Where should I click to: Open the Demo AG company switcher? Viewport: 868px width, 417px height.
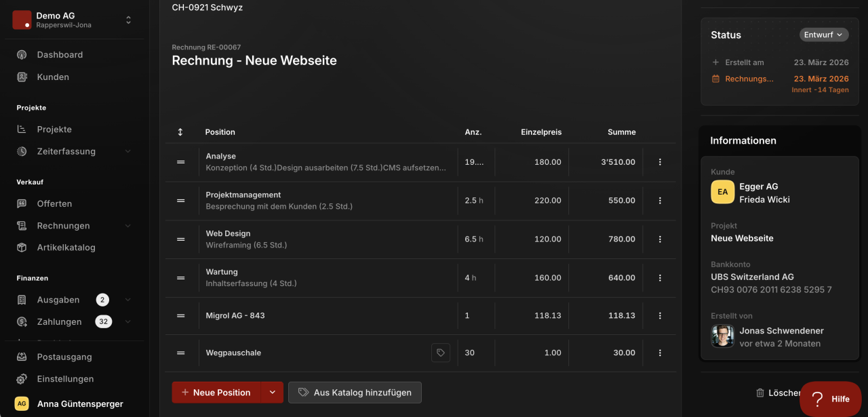tap(72, 20)
